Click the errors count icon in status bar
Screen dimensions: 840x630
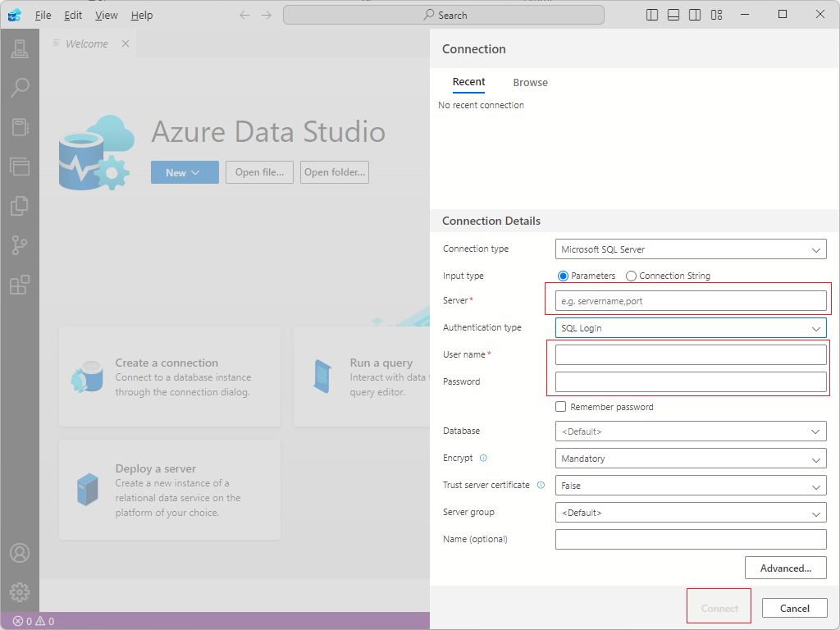tap(18, 622)
